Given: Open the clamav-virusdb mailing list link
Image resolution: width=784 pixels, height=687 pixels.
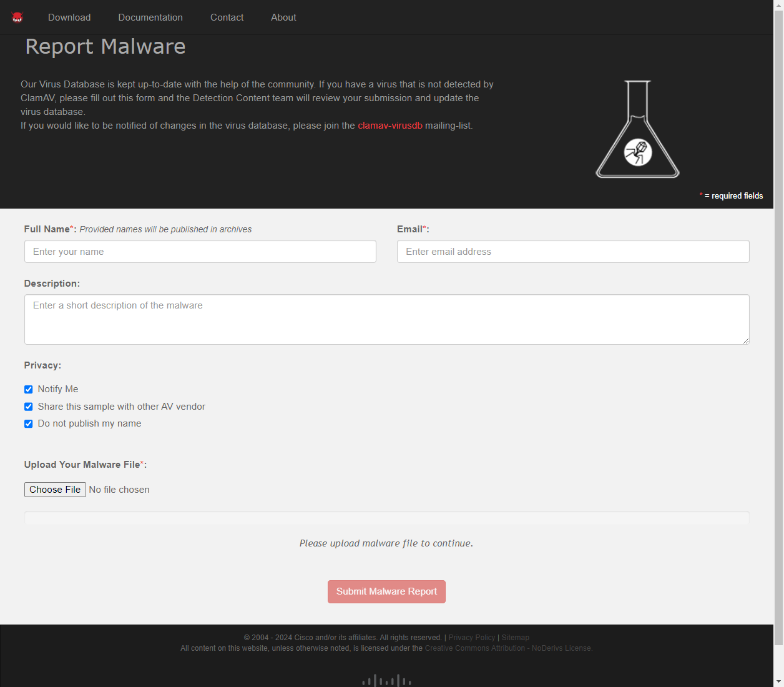Looking at the screenshot, I should click(390, 125).
